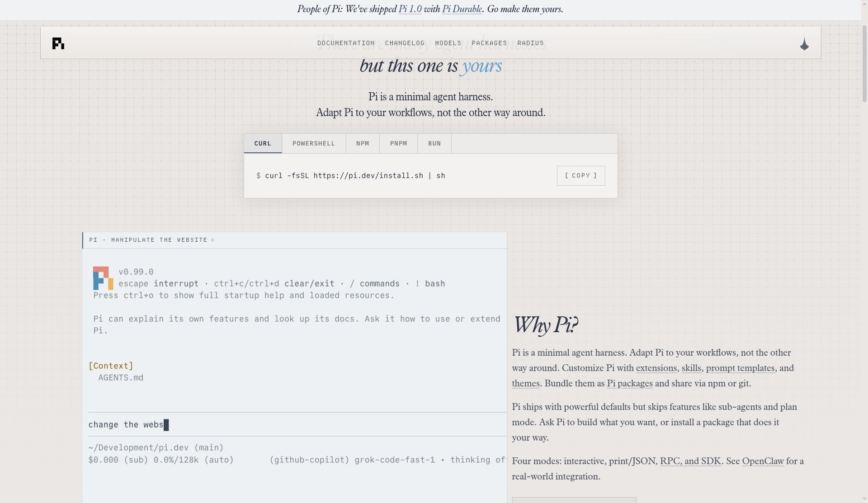Click the 'Pi - Manipulate the website' title

(x=148, y=240)
